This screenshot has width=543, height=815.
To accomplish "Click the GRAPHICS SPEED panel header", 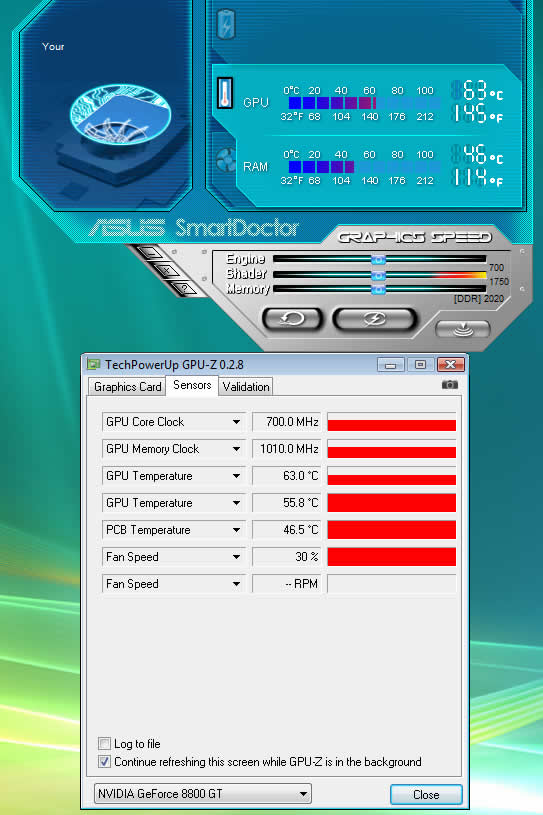I will (x=414, y=238).
